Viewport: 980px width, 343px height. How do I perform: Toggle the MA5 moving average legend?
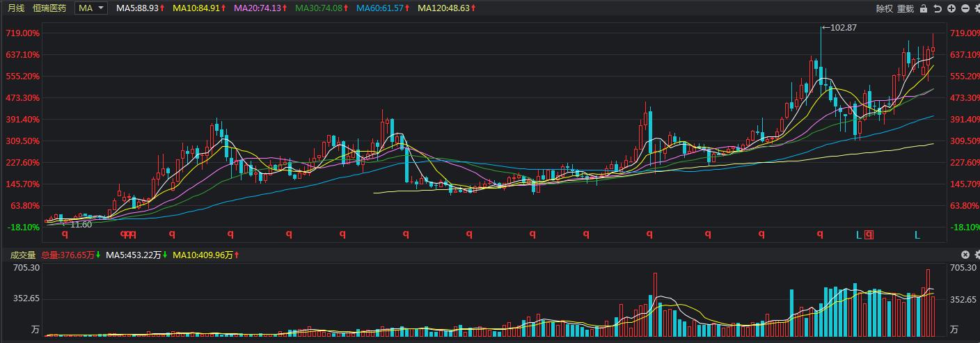pyautogui.click(x=140, y=8)
